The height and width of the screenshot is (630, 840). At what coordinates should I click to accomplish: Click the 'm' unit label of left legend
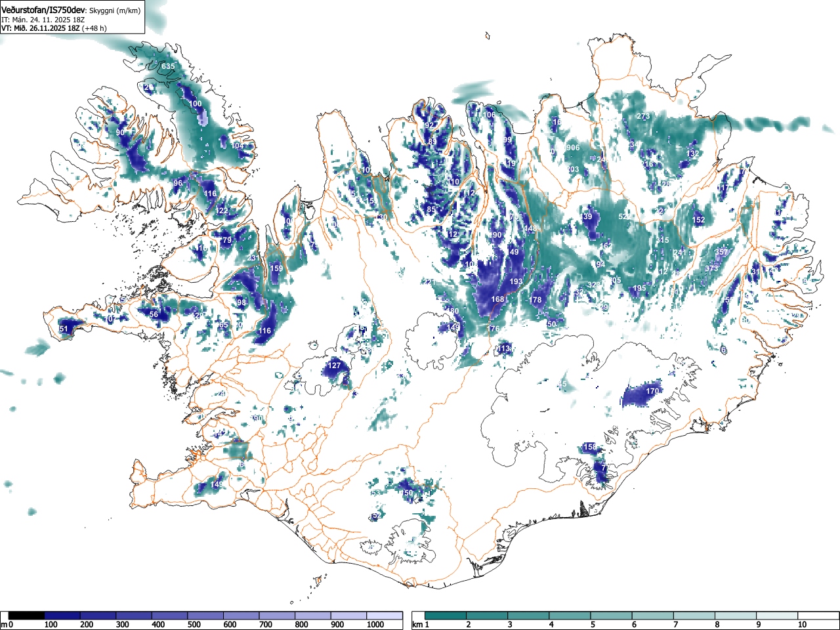click(5, 625)
